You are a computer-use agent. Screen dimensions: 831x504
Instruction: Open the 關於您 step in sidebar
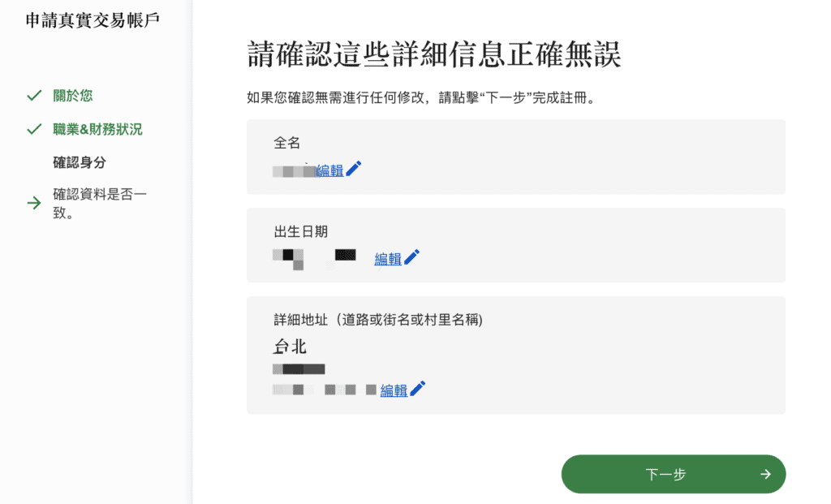pos(72,96)
